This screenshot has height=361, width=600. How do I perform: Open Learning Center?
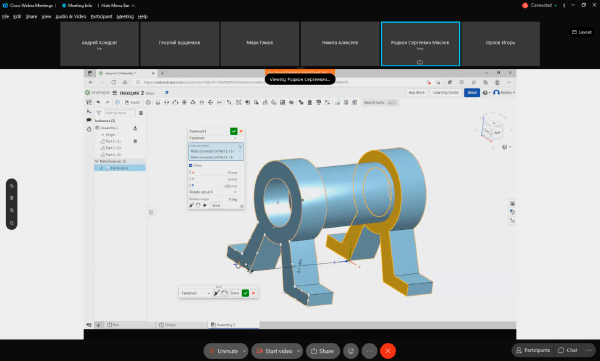tap(445, 93)
